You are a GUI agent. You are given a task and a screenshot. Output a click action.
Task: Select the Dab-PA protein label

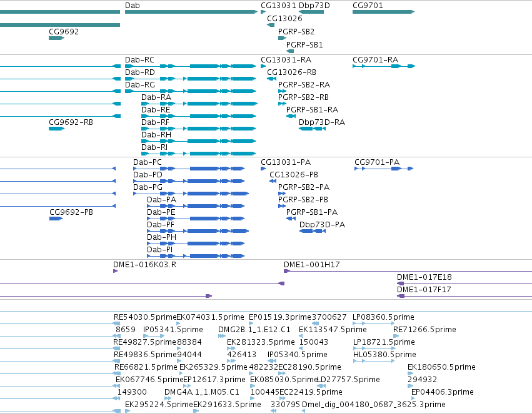tap(161, 200)
